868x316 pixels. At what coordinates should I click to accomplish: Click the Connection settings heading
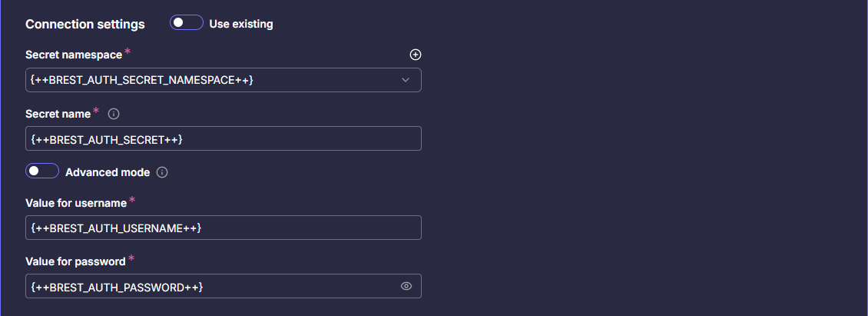click(x=85, y=24)
